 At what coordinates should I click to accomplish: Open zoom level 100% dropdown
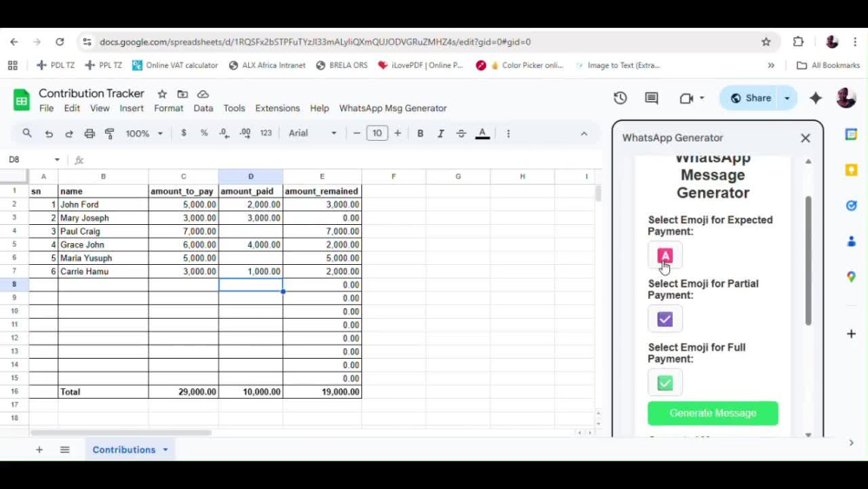tap(144, 134)
